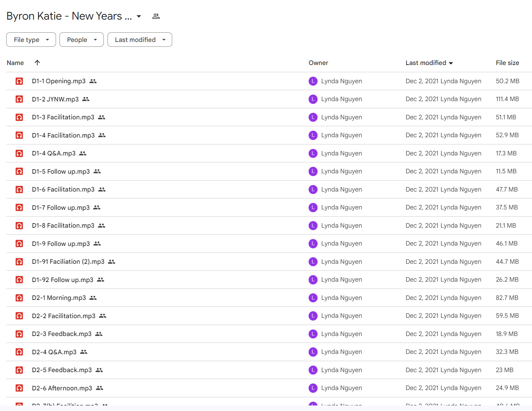Click the File size column header
The image size is (532, 411).
point(507,63)
